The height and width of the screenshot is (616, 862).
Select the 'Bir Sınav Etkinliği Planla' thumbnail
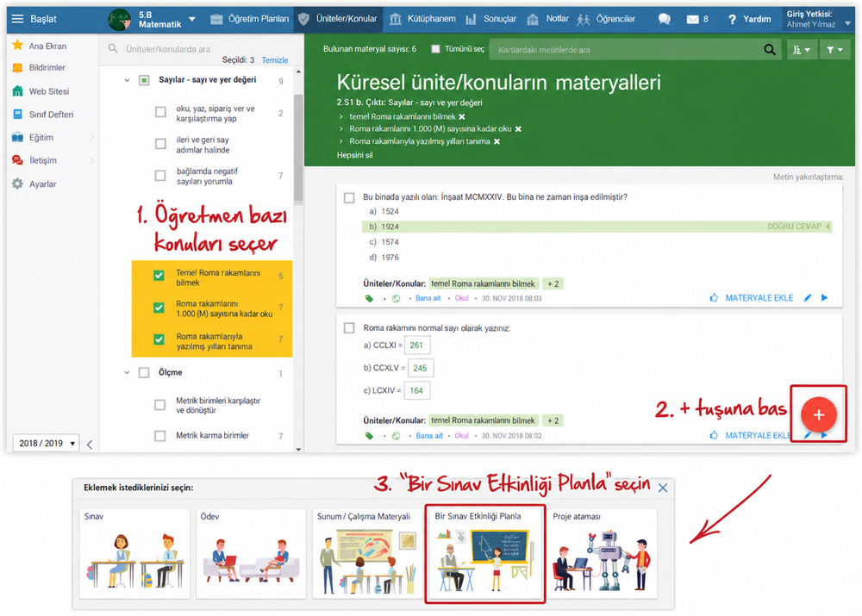[485, 553]
